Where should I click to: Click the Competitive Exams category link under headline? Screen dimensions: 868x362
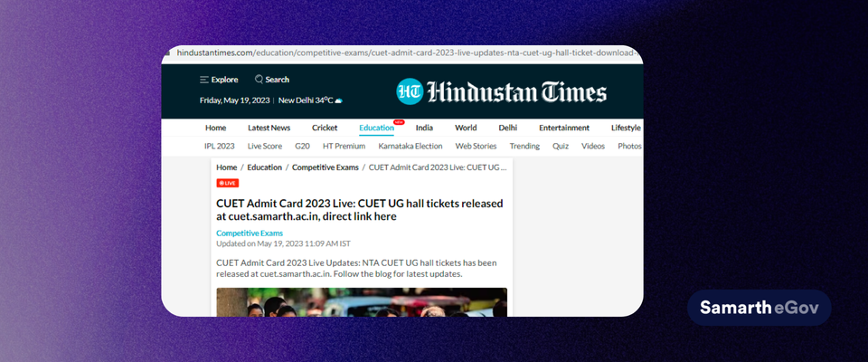coord(250,233)
